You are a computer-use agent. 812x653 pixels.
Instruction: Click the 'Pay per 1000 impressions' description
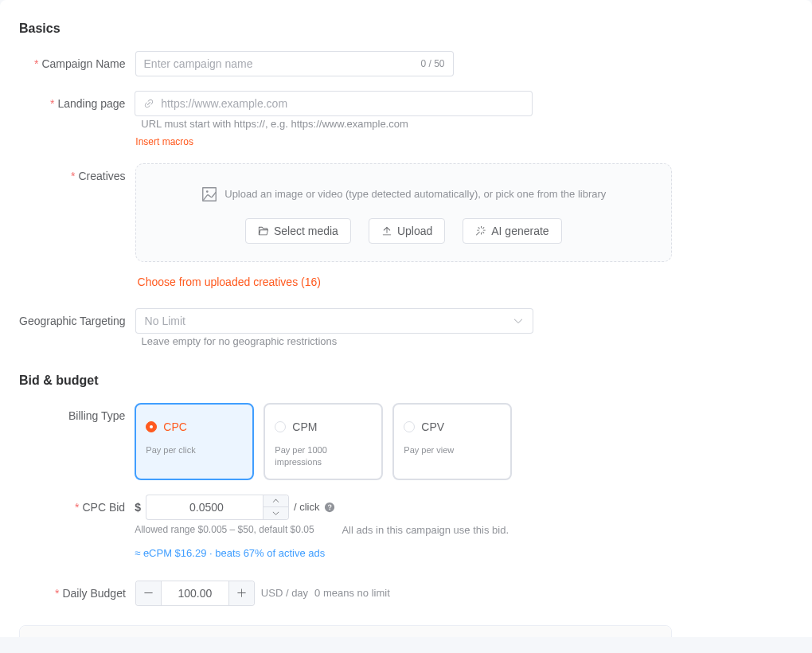(x=301, y=456)
